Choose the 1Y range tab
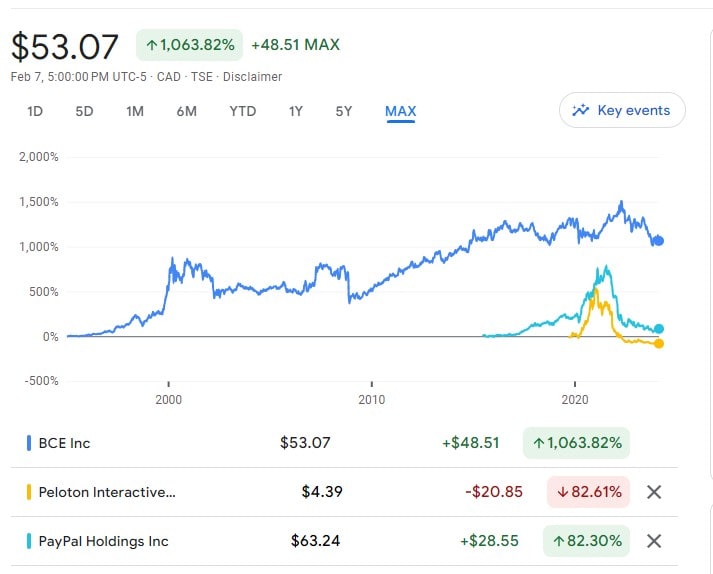The height and width of the screenshot is (574, 713). 296,111
